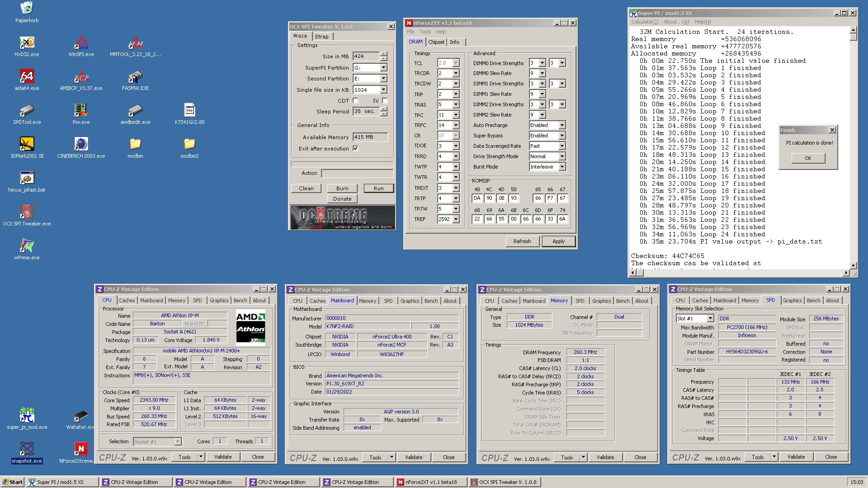This screenshot has height=488, width=868.
Task: Toggle the IV checkbox in OCX SPI Tweaker
Action: [385, 101]
